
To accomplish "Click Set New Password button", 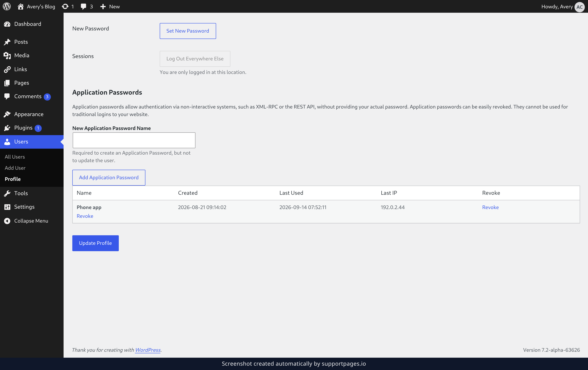I will [188, 31].
